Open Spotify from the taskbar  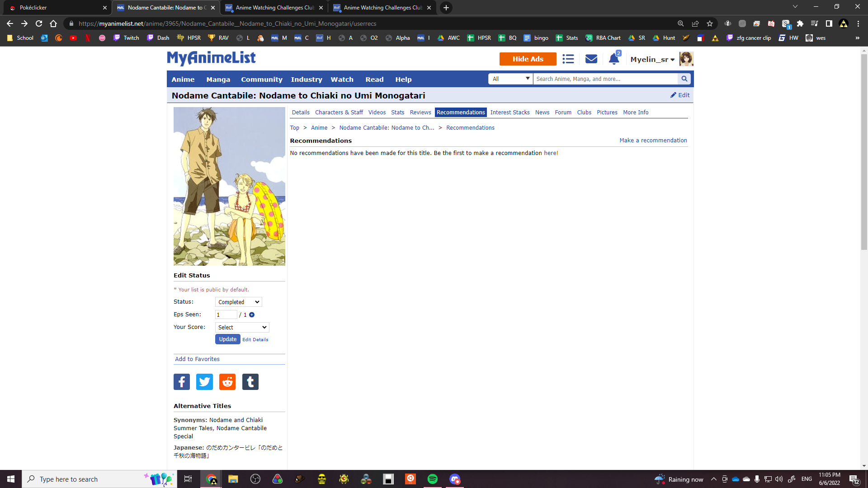pyautogui.click(x=432, y=479)
